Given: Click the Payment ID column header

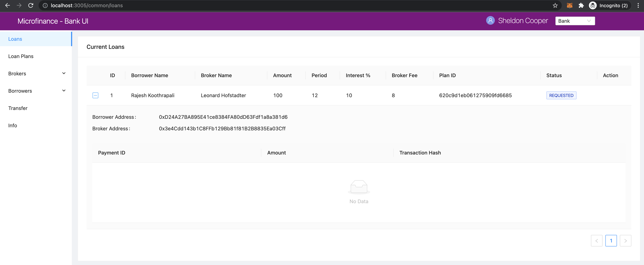Looking at the screenshot, I should 111,153.
